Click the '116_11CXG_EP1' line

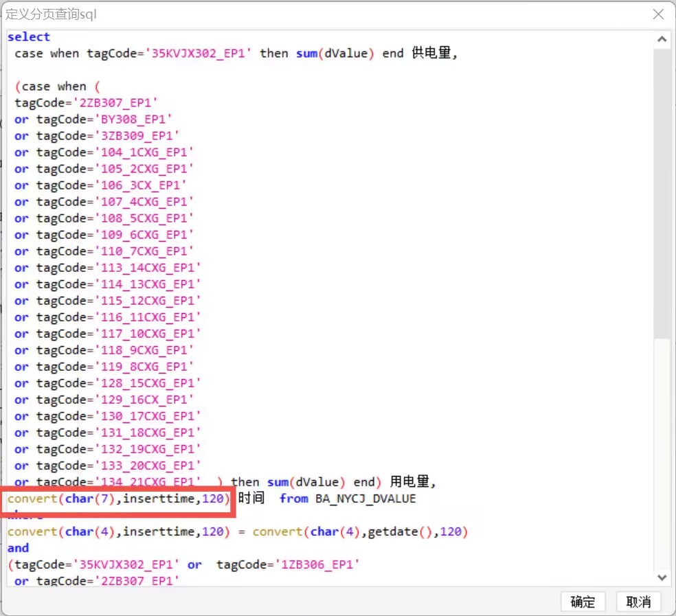108,317
